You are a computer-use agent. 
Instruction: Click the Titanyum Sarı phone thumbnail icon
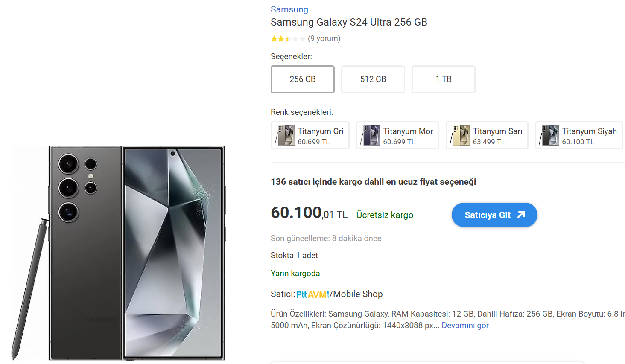click(460, 135)
